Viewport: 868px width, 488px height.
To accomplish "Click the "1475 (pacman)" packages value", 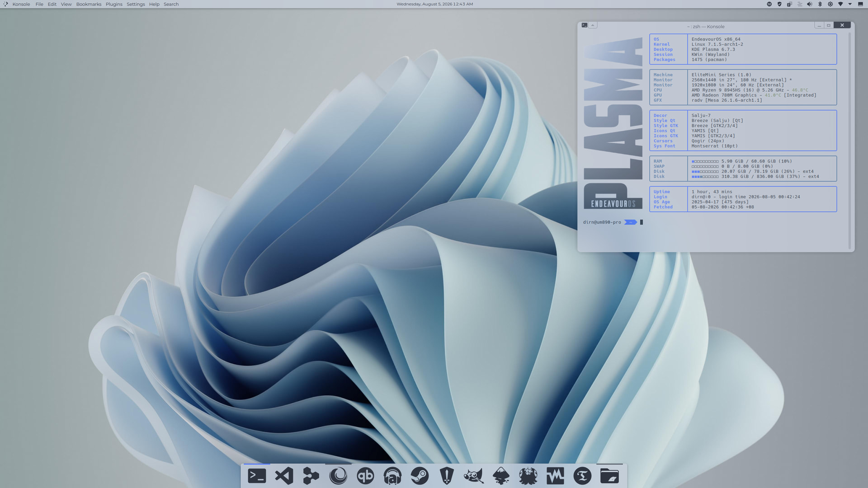I will 709,60.
